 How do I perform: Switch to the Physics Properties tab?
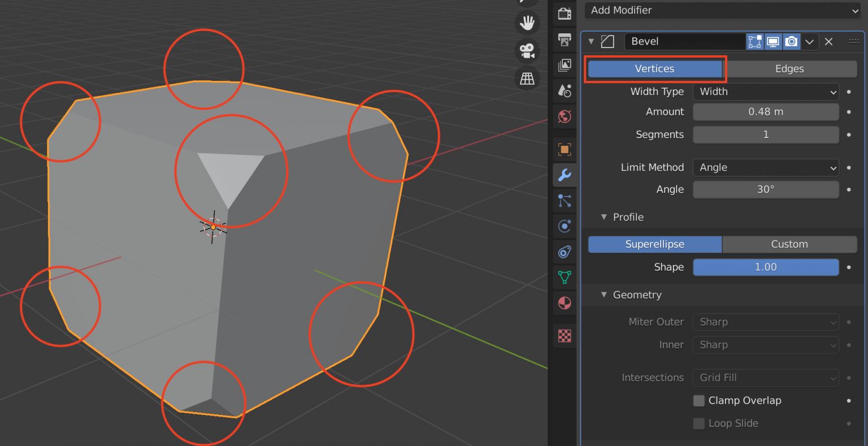coord(565,226)
